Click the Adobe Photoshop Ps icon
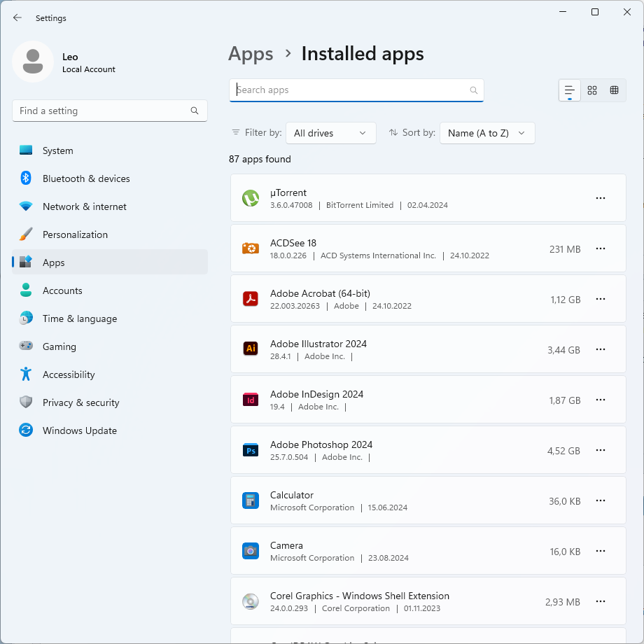 [x=250, y=450]
